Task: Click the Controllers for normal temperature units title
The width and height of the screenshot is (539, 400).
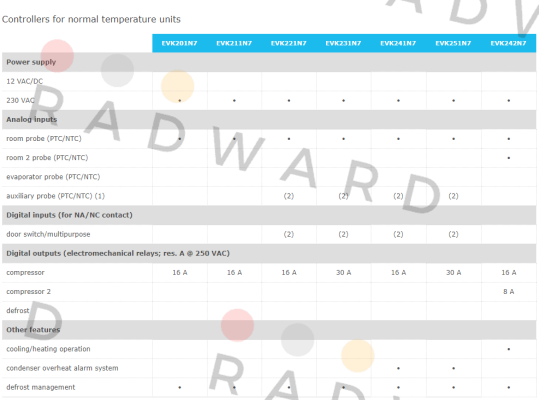Action: (91, 19)
